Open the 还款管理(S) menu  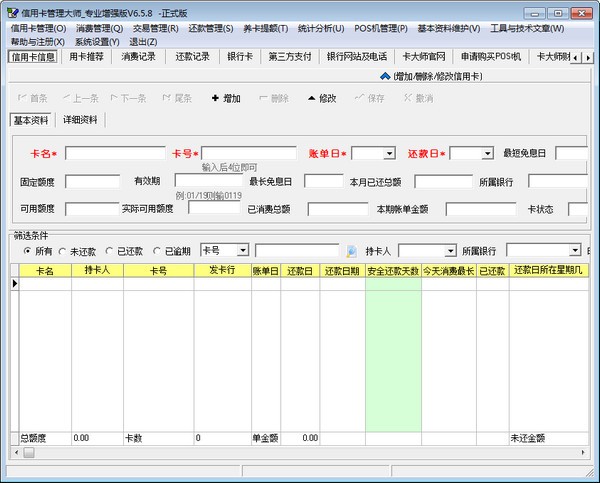pos(211,28)
